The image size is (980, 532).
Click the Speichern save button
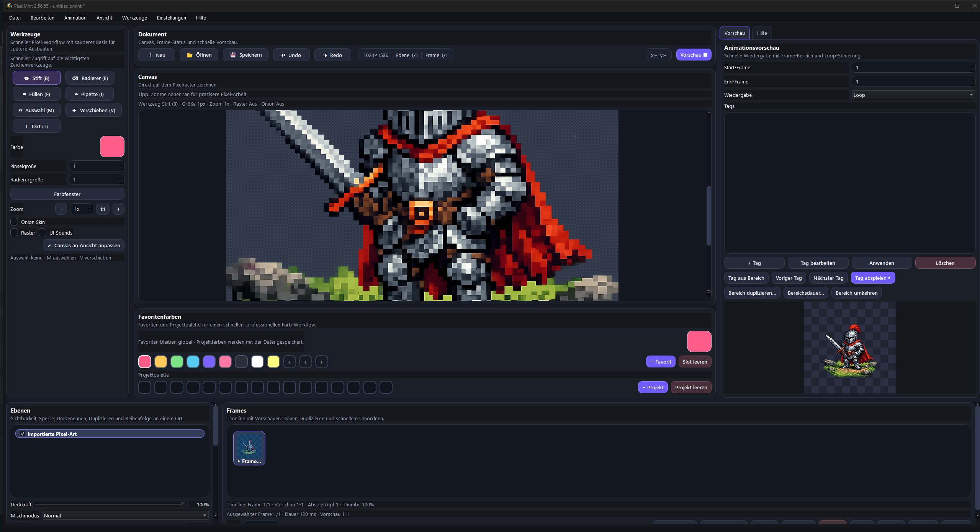tap(245, 55)
